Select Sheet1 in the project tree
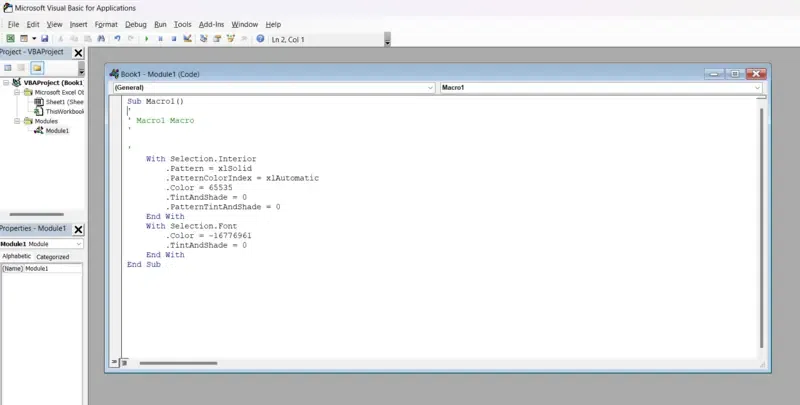The image size is (800, 405). point(64,102)
